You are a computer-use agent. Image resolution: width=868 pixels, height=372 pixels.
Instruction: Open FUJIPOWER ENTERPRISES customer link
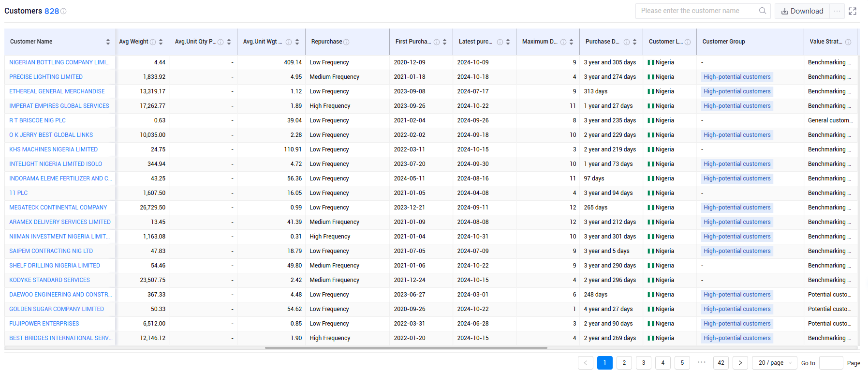44,324
